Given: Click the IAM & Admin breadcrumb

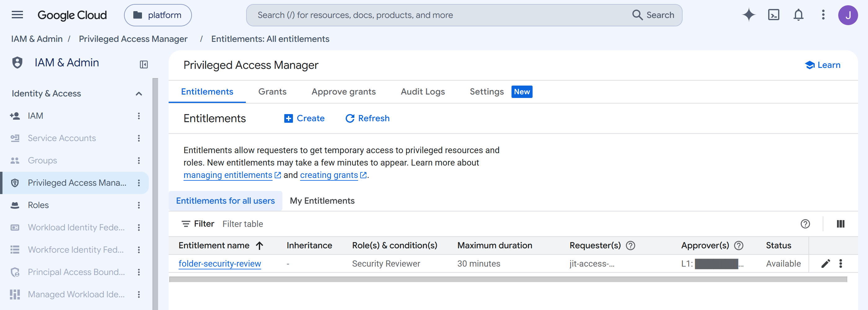Looking at the screenshot, I should coord(37,39).
